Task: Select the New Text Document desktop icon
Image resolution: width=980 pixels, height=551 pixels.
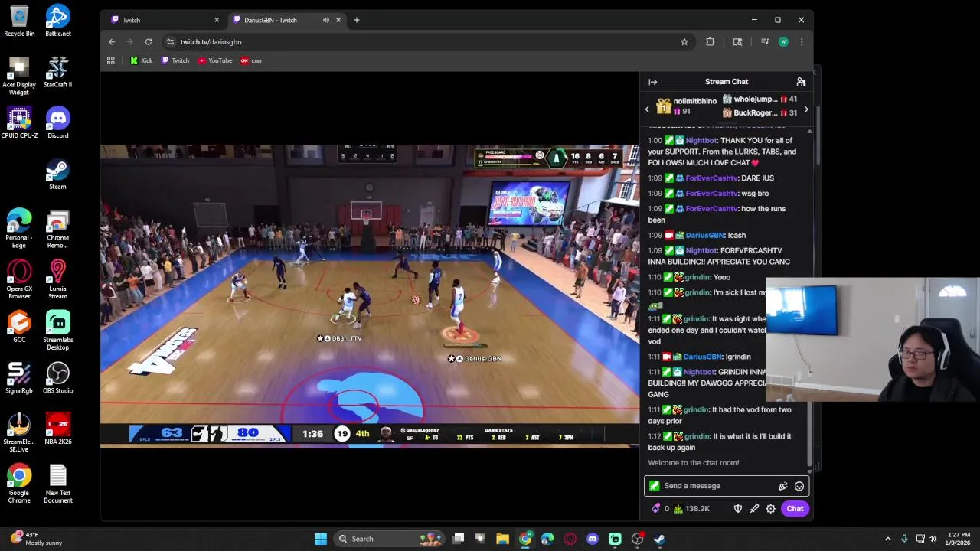Action: pos(58,484)
